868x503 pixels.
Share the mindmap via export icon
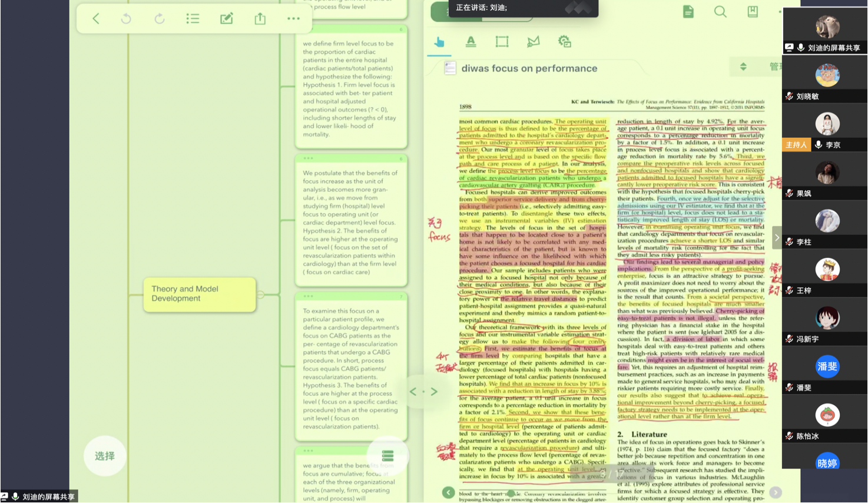pyautogui.click(x=260, y=19)
